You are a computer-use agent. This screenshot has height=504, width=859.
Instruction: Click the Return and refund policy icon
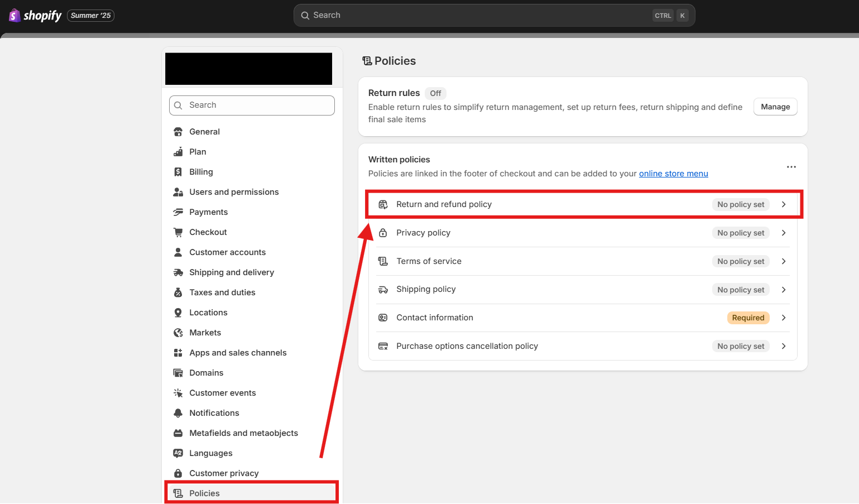383,204
